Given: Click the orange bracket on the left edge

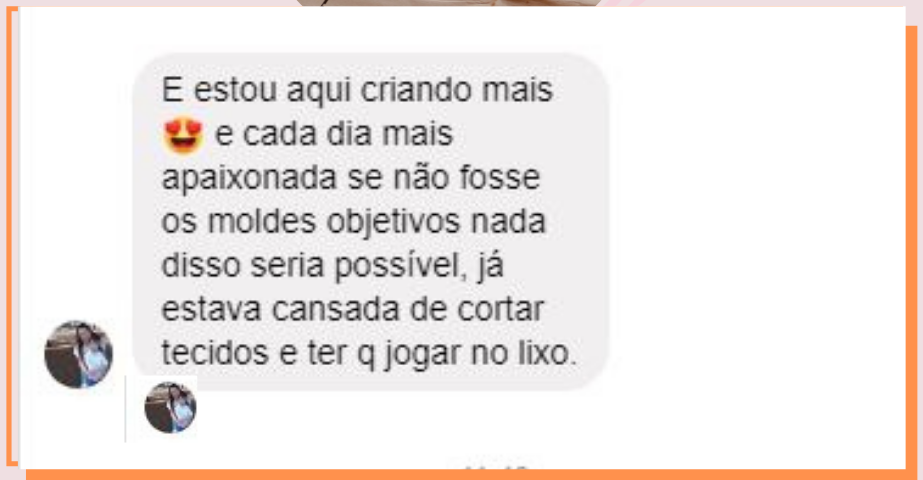Looking at the screenshot, I should point(11,236).
